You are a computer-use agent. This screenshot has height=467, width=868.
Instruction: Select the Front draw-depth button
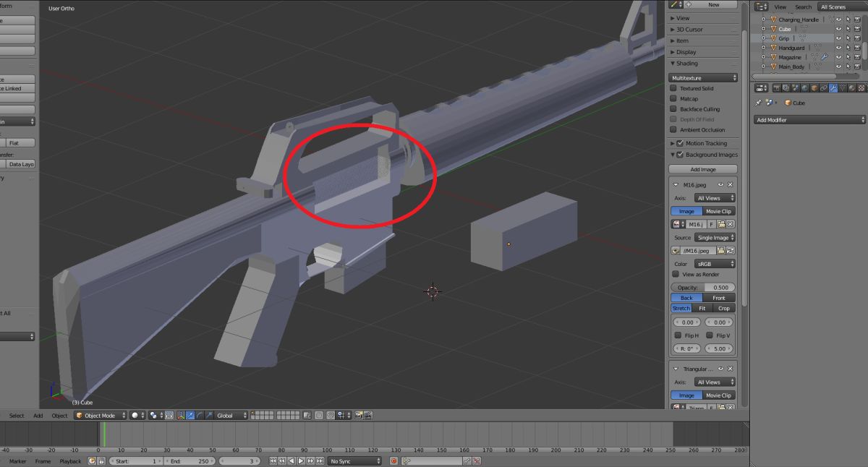click(719, 298)
